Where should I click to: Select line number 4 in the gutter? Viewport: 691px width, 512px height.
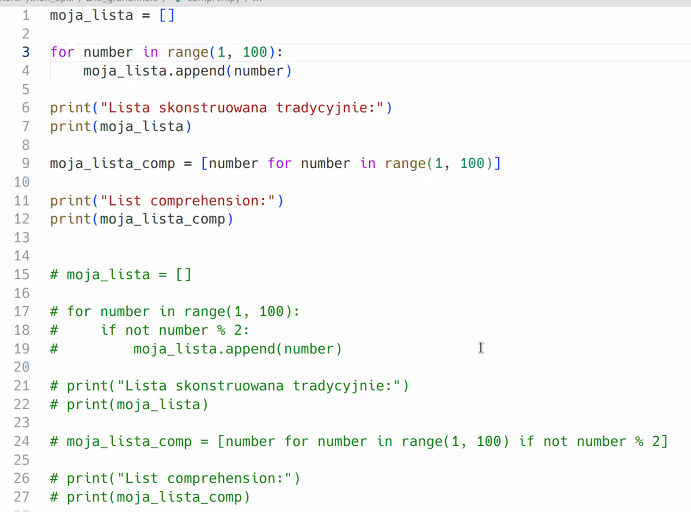pos(26,71)
